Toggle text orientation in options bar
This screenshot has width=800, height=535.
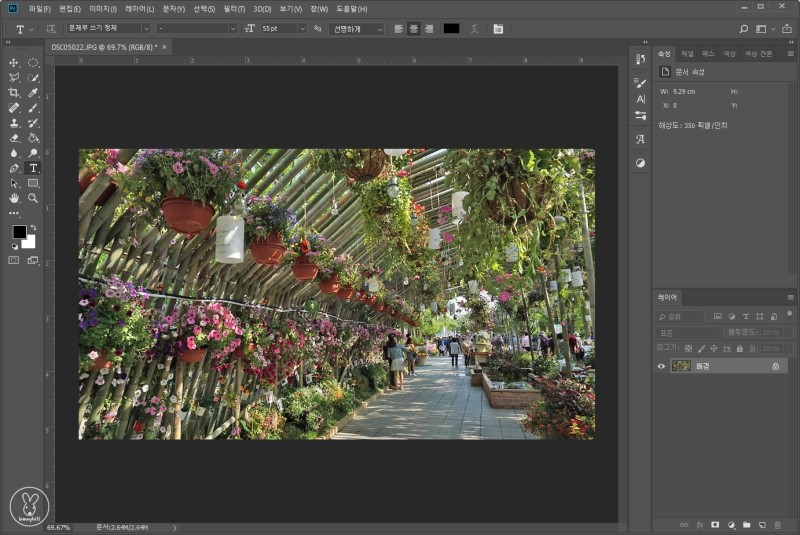point(51,29)
